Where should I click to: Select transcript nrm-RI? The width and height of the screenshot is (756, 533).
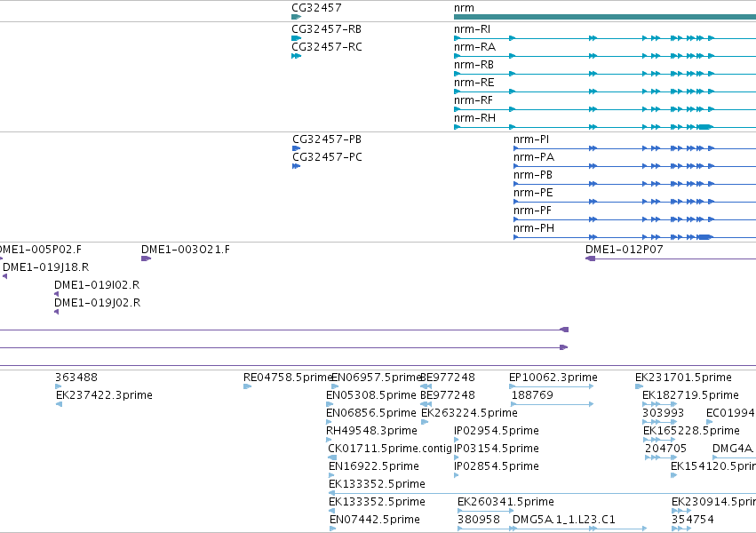(x=472, y=29)
